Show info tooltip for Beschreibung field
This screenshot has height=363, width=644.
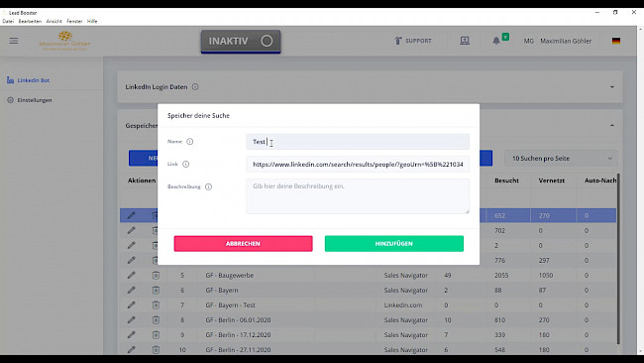208,186
